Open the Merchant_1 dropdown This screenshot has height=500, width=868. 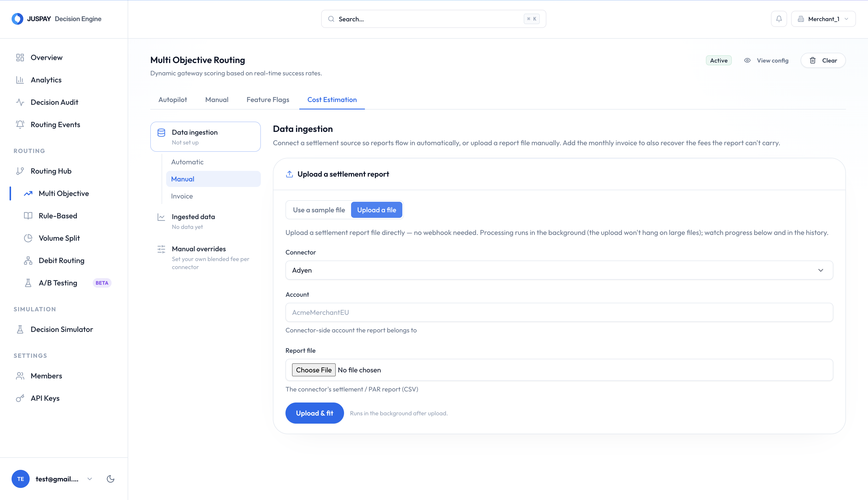823,19
